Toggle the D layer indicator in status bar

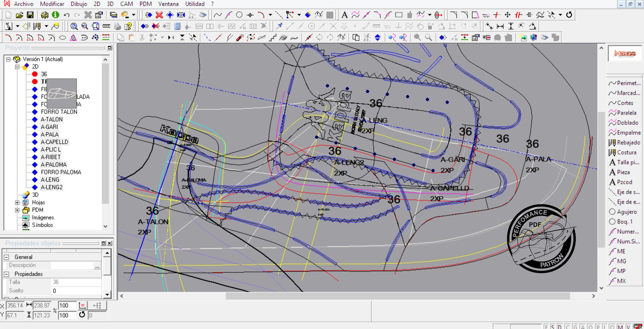pos(560,326)
